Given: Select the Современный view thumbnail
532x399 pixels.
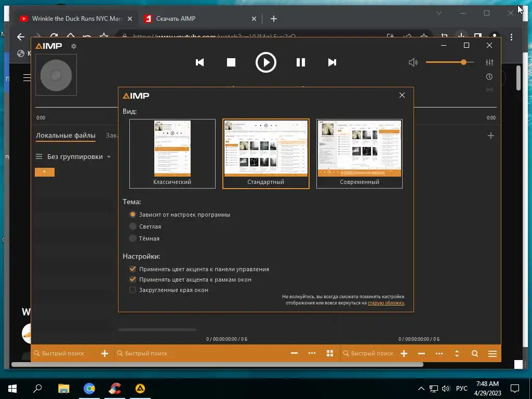Looking at the screenshot, I should [360, 153].
